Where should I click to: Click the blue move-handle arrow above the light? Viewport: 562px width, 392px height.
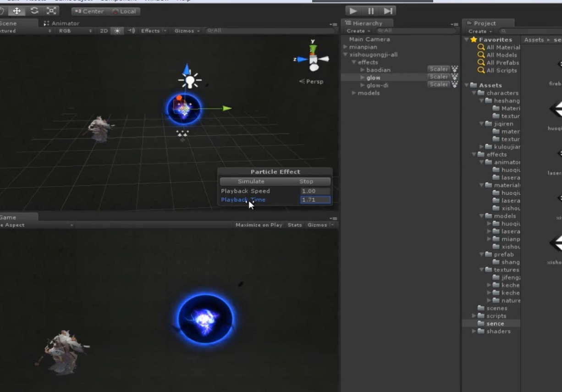(186, 69)
